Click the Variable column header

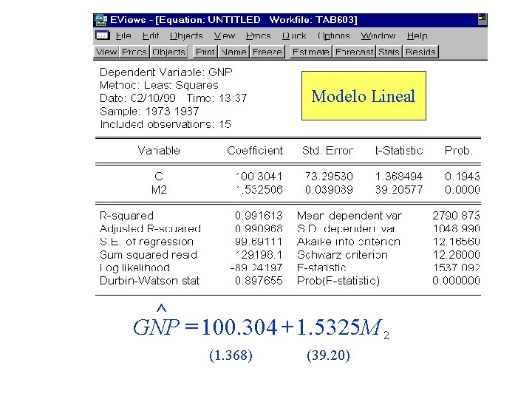coord(159,150)
